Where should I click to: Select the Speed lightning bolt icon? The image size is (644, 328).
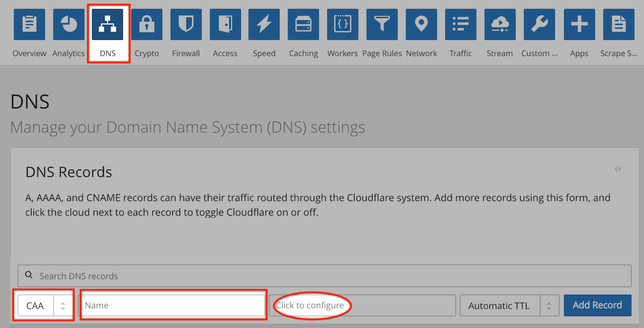click(x=264, y=24)
